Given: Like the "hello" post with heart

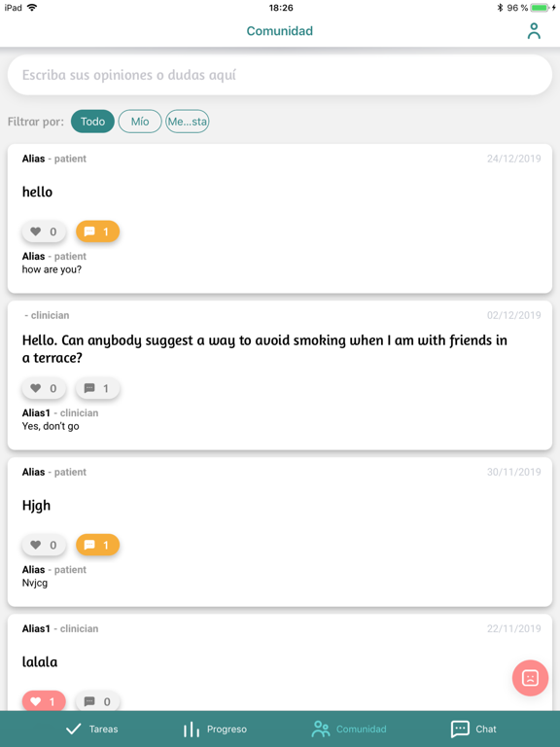Looking at the screenshot, I should click(44, 231).
